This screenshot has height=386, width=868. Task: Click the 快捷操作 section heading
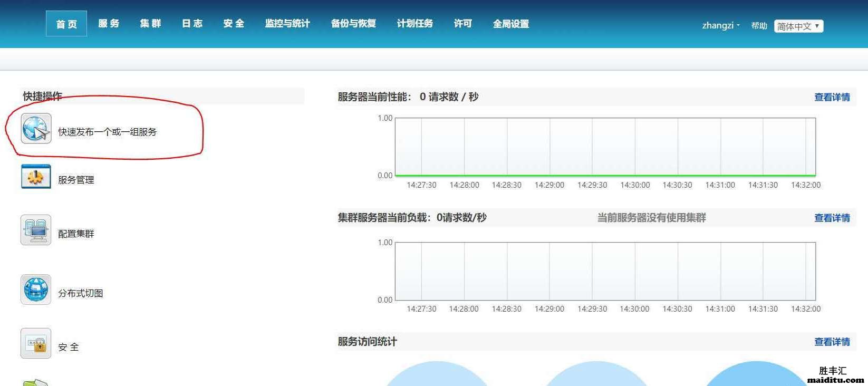tap(42, 96)
